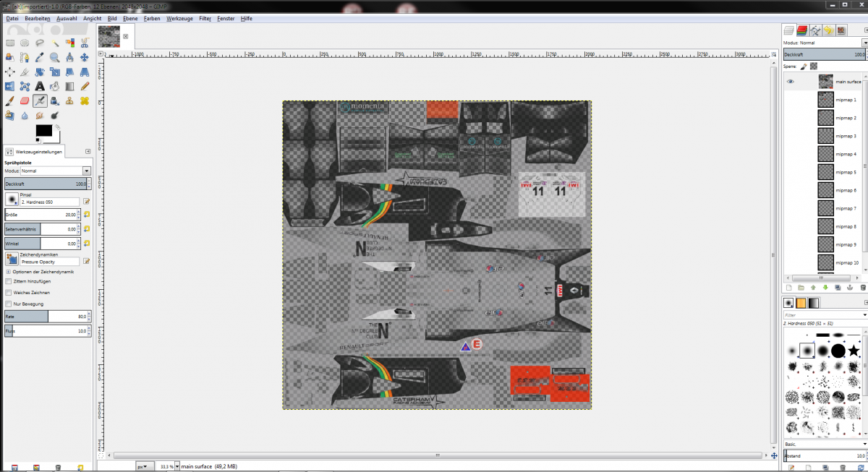Select the Text tool
The width and height of the screenshot is (868, 472).
tap(40, 87)
